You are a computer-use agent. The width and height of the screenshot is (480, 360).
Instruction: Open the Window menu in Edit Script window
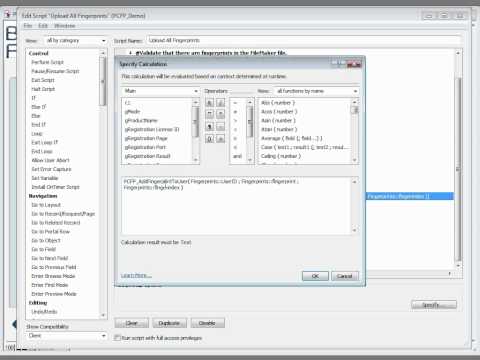(x=64, y=26)
